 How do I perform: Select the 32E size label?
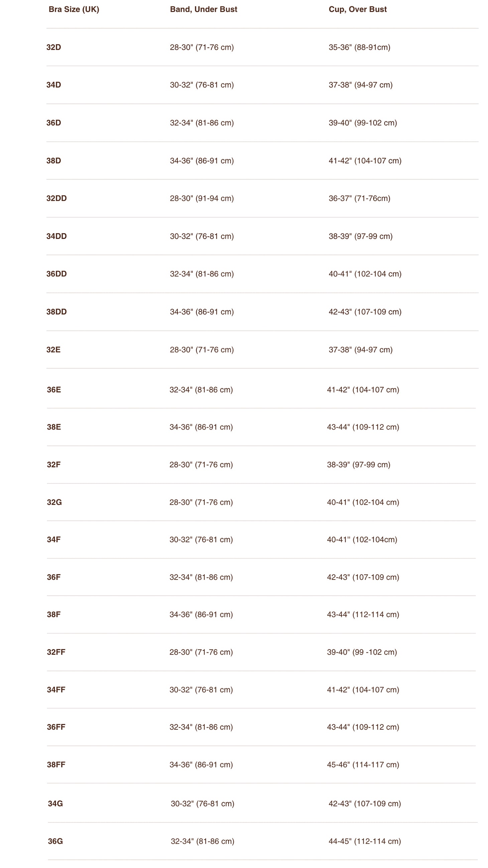coord(53,350)
